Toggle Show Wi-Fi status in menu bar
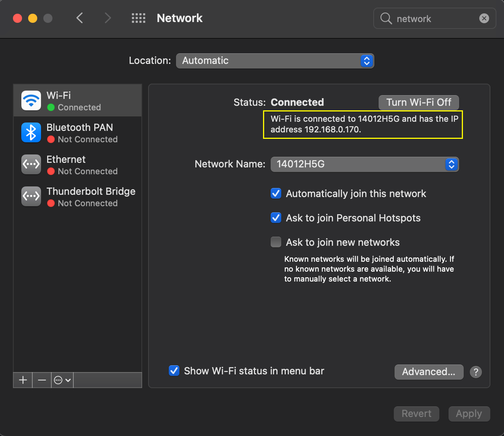504x436 pixels. (x=174, y=371)
